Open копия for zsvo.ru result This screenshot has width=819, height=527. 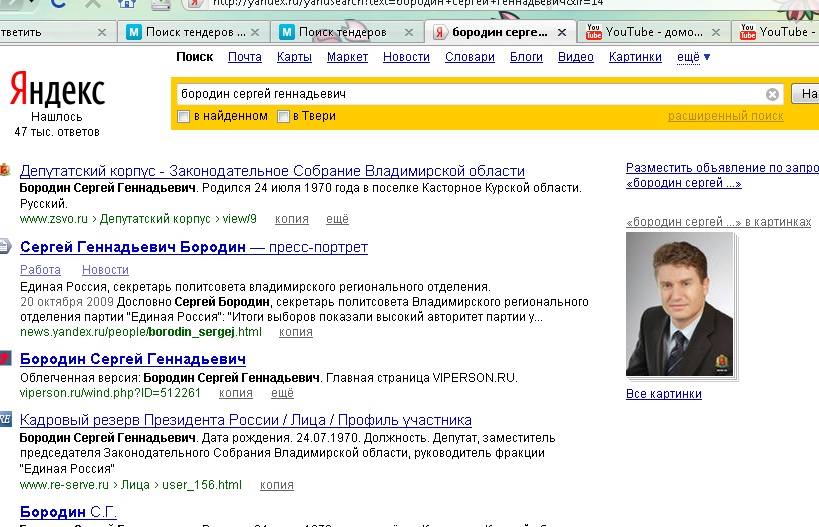click(x=291, y=219)
